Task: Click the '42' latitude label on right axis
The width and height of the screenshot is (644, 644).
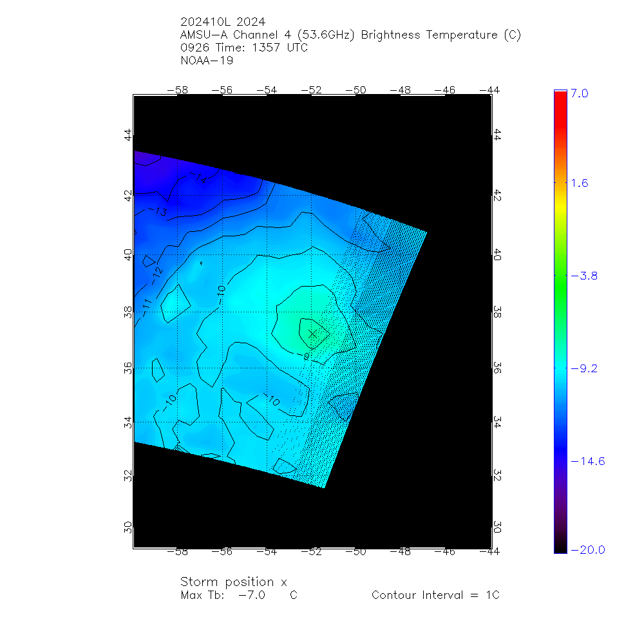Action: (497, 195)
